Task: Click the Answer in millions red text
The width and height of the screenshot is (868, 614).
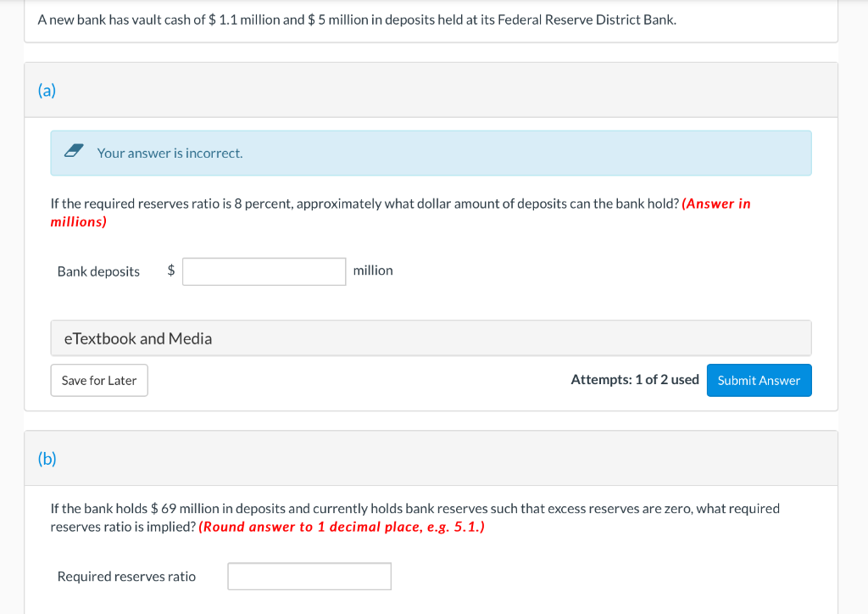Action: tap(716, 204)
